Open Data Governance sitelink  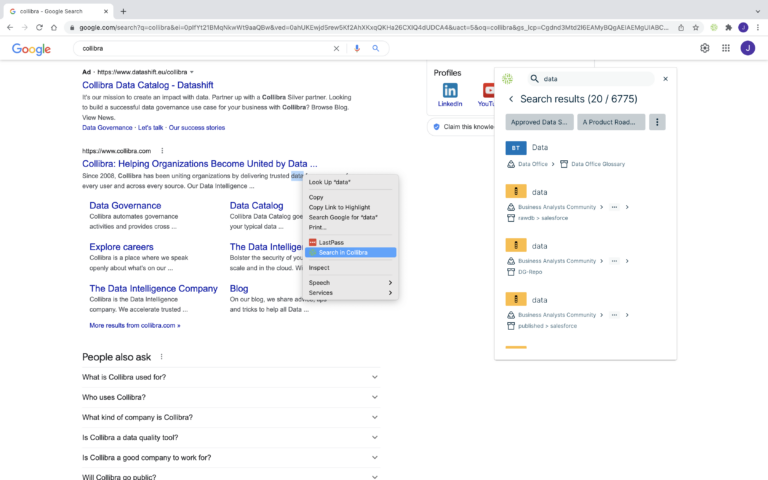(125, 206)
